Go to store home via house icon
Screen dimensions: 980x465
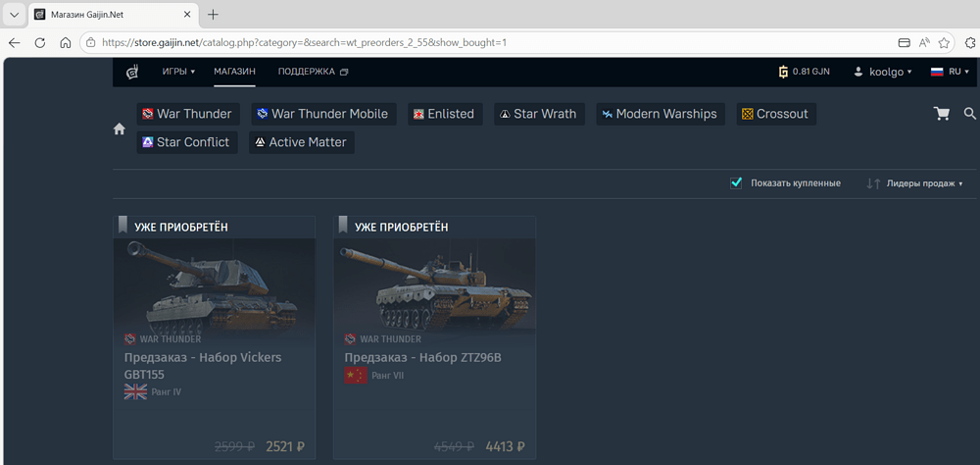(x=120, y=129)
